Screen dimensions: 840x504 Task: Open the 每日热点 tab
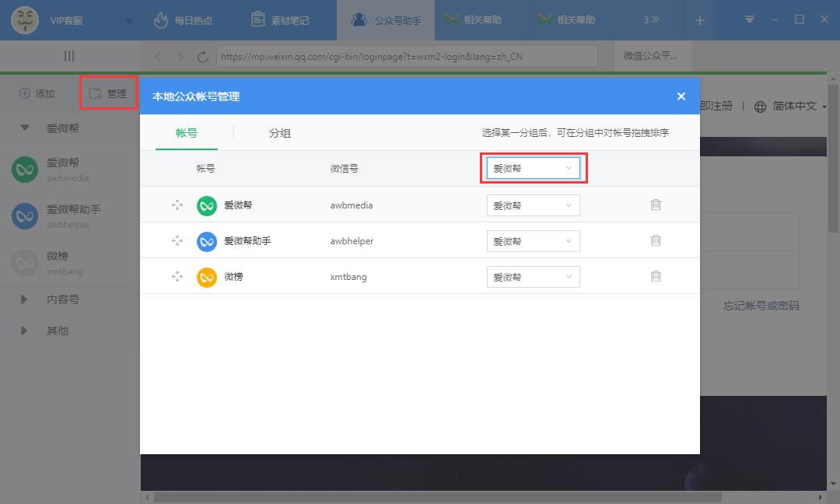pyautogui.click(x=183, y=20)
